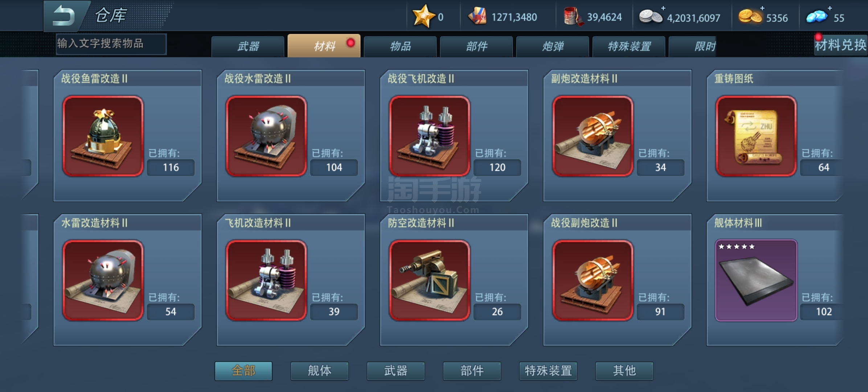The height and width of the screenshot is (392, 868).
Task: Select the 战役鱼雷改造 II torpedo item icon
Action: pos(103,136)
